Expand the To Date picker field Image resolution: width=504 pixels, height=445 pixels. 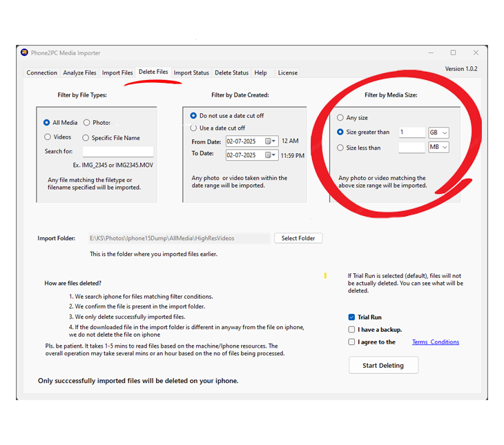pyautogui.click(x=252, y=155)
